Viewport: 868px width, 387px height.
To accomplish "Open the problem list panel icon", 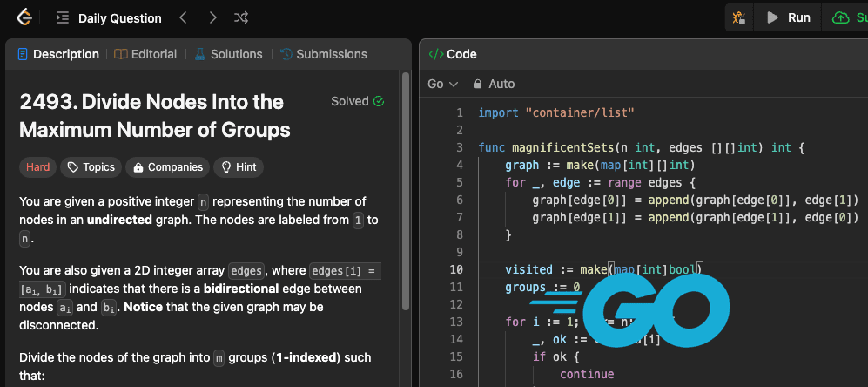I will click(62, 17).
